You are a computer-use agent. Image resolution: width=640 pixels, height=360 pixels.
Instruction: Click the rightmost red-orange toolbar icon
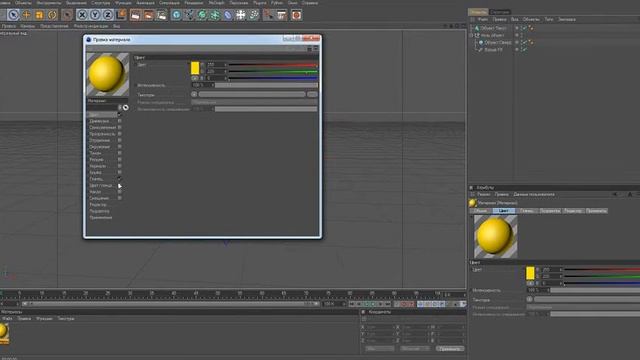296,15
